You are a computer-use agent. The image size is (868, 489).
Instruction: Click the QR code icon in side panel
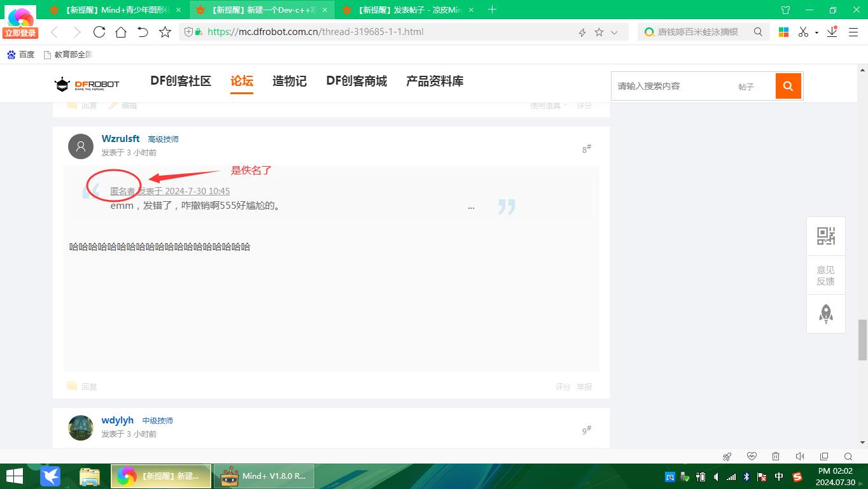(x=826, y=236)
